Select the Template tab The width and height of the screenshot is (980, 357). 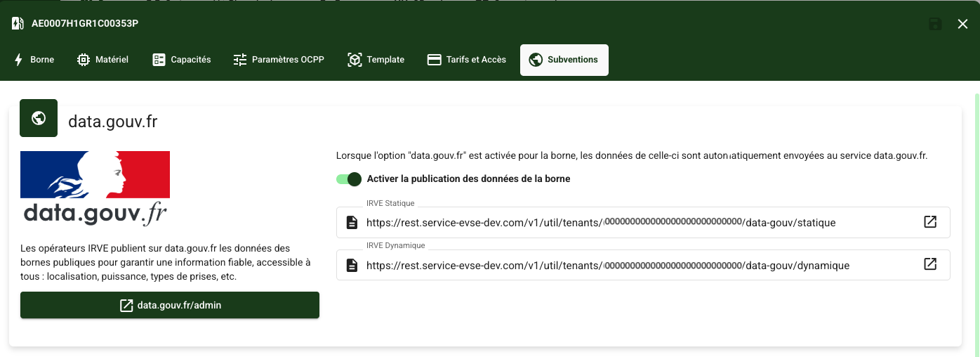[x=376, y=60]
